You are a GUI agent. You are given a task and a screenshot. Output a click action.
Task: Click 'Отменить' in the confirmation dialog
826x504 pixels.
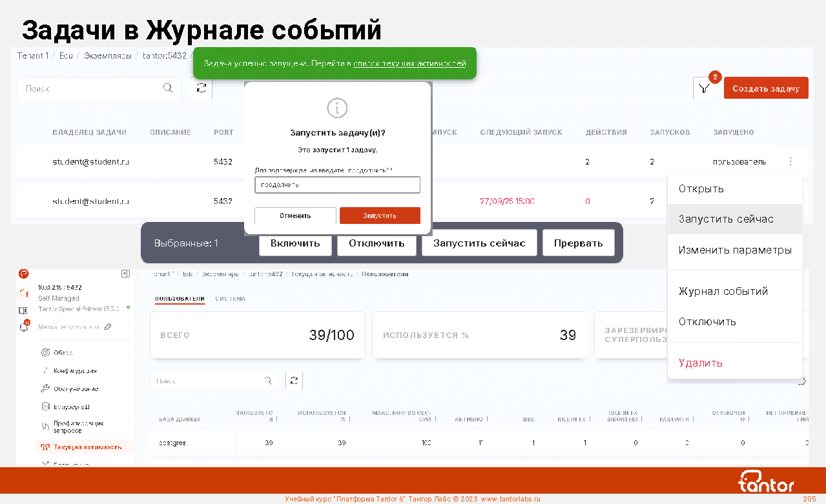[x=295, y=216]
